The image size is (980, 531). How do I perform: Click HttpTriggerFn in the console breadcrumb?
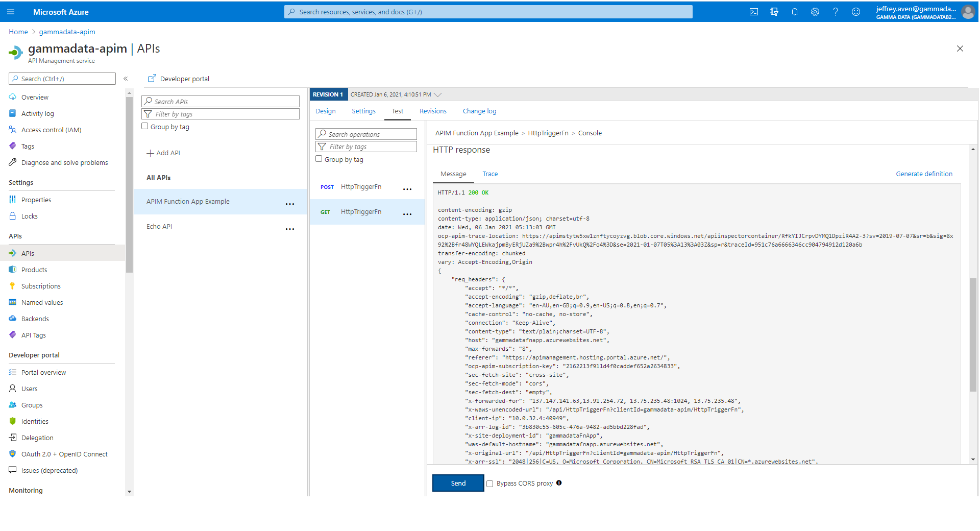tap(548, 133)
